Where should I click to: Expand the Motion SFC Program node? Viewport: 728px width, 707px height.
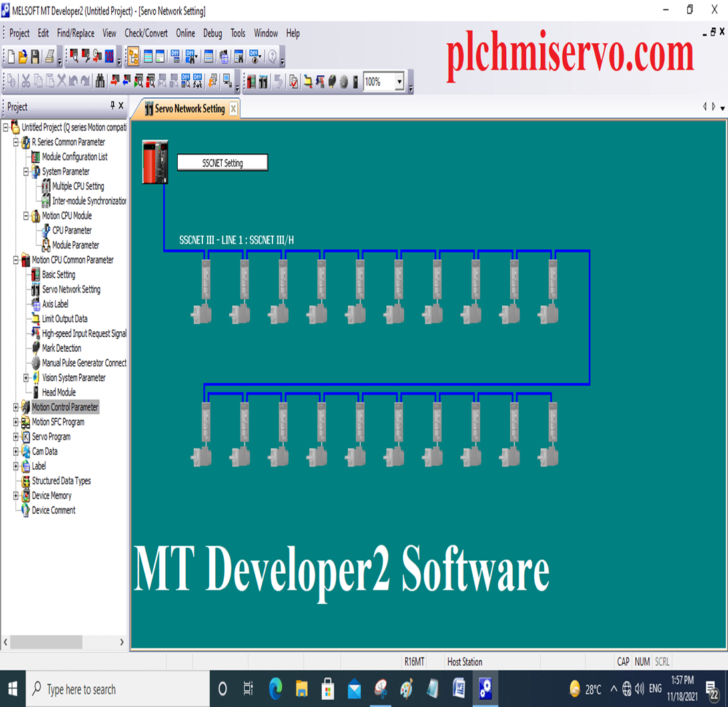click(x=16, y=422)
